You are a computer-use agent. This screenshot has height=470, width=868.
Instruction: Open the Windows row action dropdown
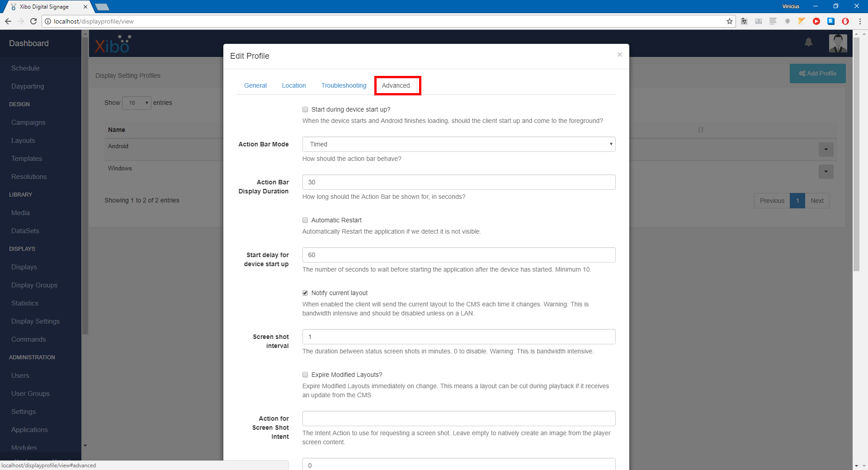tap(826, 172)
